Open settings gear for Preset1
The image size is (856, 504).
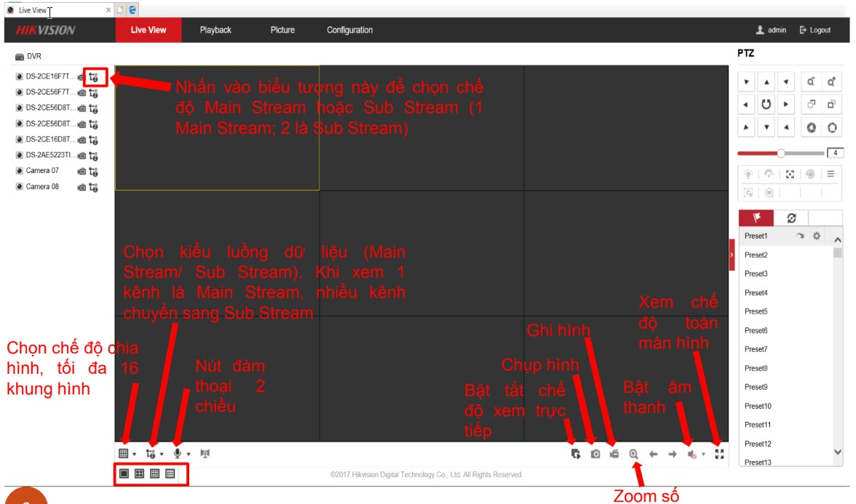(817, 236)
